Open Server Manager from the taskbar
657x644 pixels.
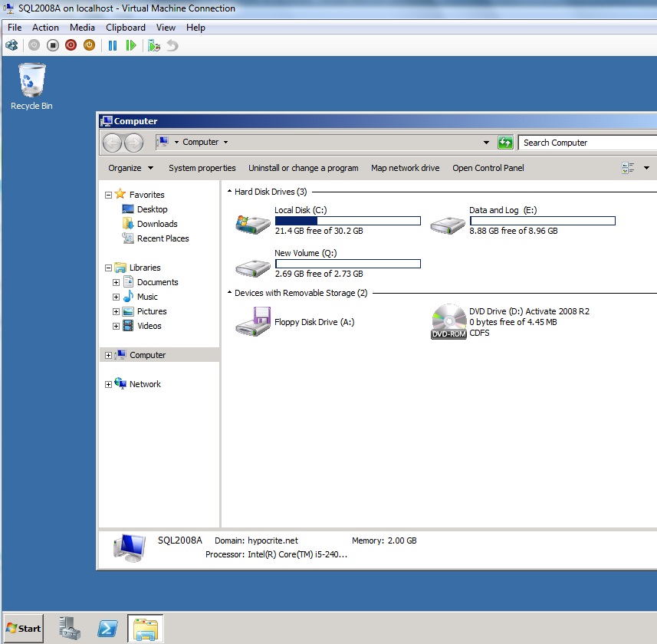point(69,629)
